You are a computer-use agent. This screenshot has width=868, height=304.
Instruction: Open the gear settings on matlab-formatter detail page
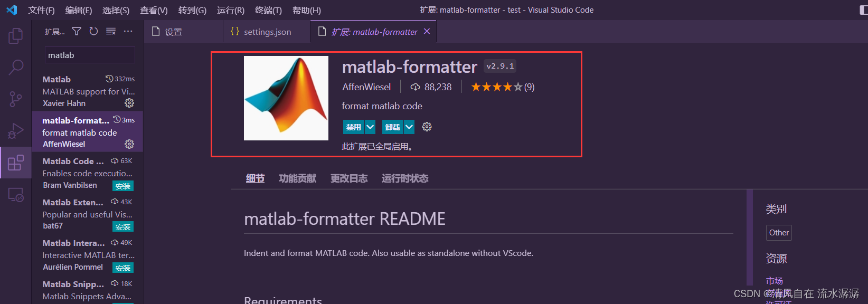[427, 127]
